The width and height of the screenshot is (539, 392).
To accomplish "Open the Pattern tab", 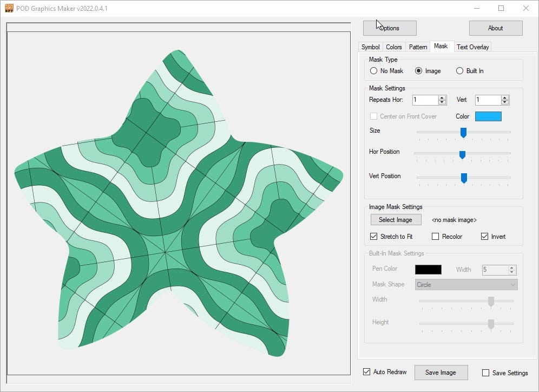I will pos(418,47).
